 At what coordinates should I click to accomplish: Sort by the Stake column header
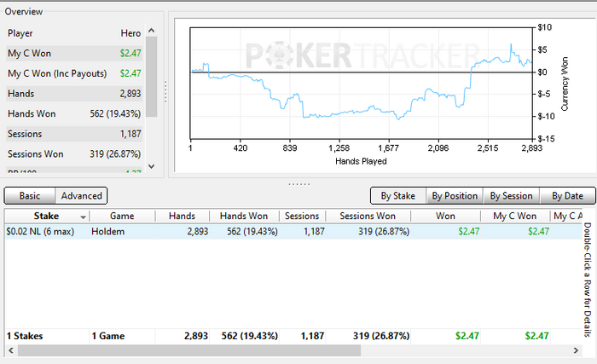(47, 216)
